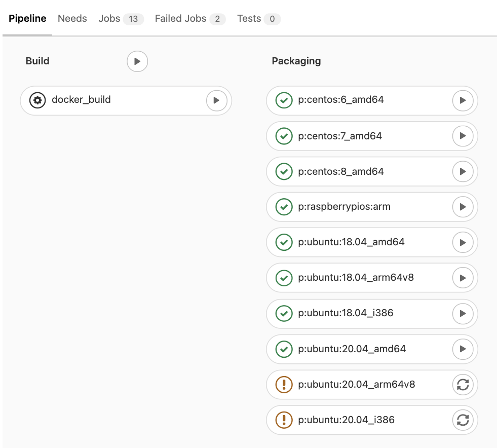The height and width of the screenshot is (448, 497).
Task: Click the gear icon on docker_build
Action: pos(37,100)
